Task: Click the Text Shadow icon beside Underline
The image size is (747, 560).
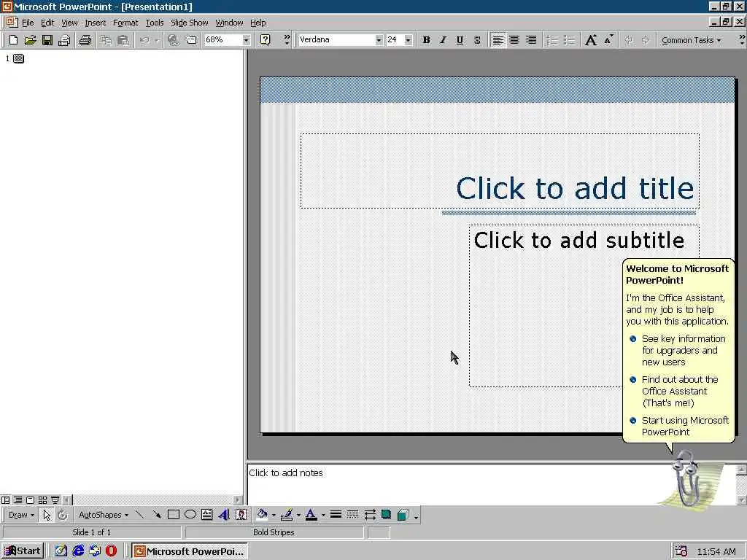Action: point(477,40)
